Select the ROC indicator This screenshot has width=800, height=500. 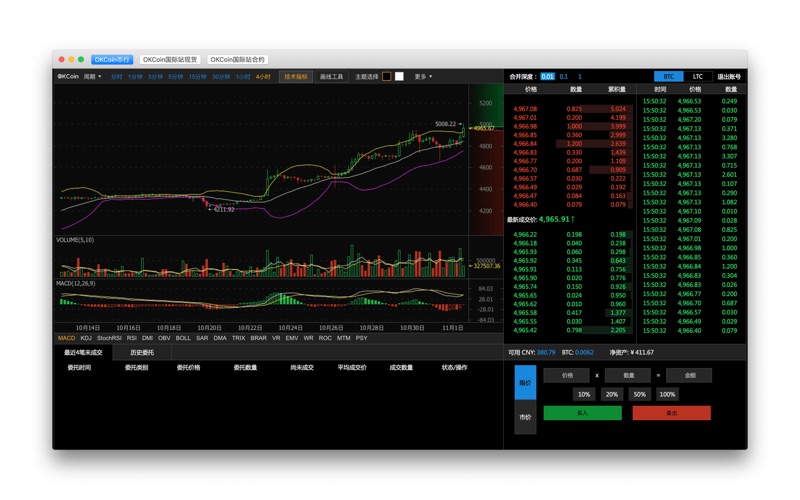click(325, 338)
